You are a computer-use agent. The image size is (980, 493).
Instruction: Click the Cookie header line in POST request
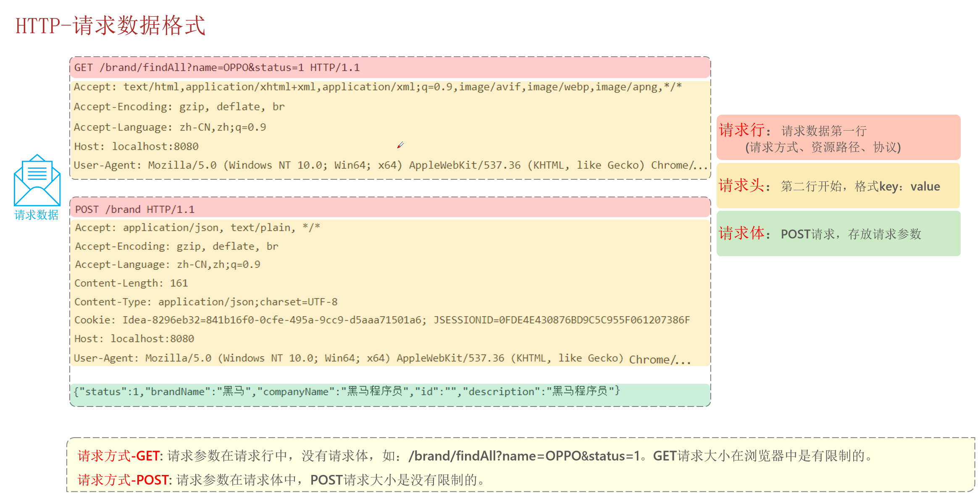(381, 320)
